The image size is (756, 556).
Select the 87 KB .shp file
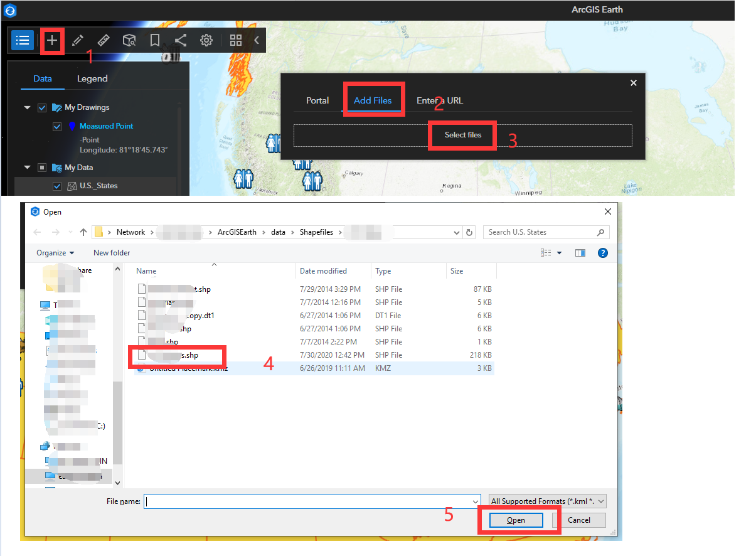(315, 289)
